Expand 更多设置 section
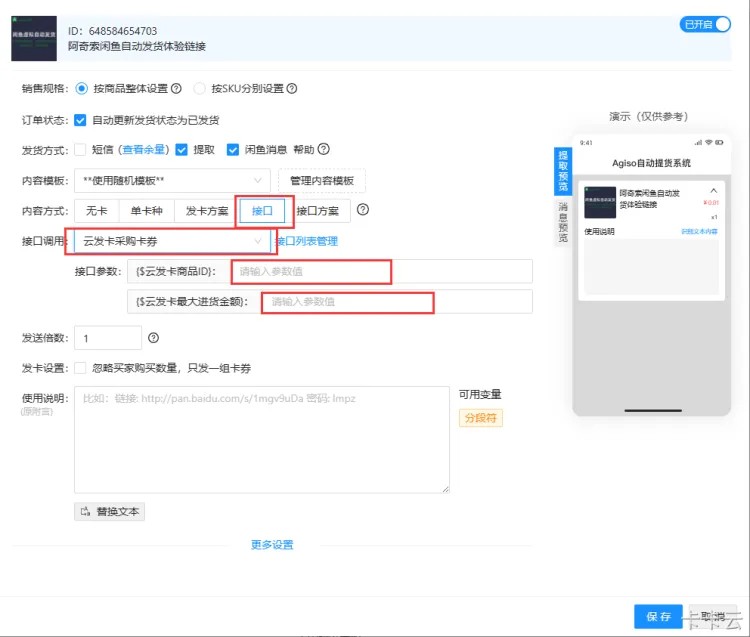The image size is (750, 637). tap(272, 545)
